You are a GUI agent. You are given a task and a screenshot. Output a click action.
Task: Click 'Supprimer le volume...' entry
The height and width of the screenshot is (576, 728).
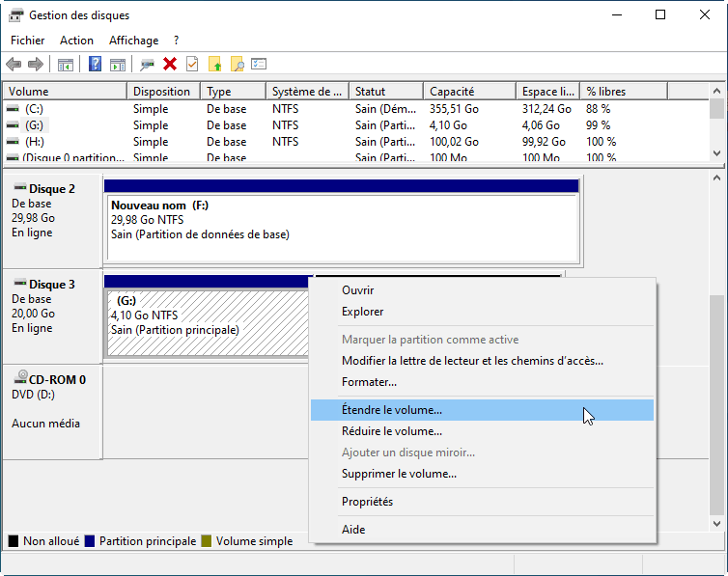(399, 474)
